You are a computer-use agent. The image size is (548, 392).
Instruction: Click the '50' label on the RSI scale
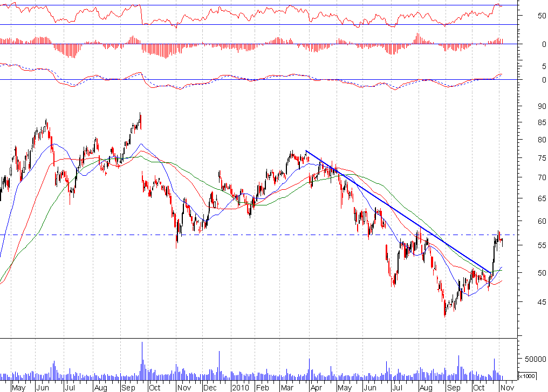pos(542,16)
